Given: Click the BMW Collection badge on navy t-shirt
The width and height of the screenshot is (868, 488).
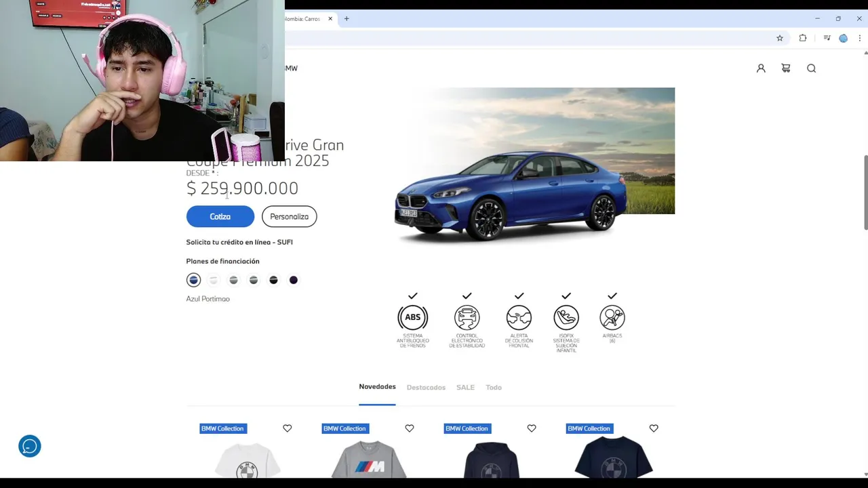Looking at the screenshot, I should [589, 428].
